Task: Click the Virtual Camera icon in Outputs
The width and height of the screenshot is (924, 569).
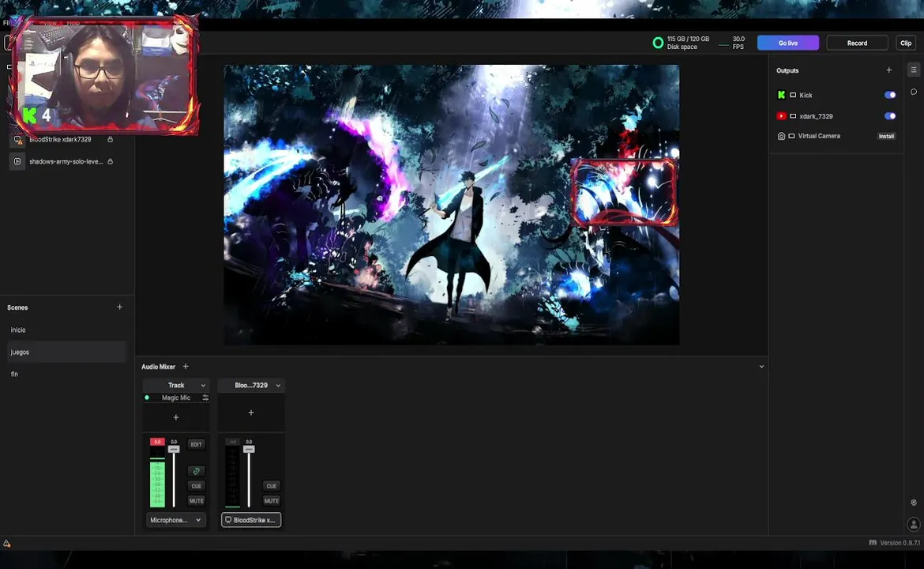Action: coord(781,136)
